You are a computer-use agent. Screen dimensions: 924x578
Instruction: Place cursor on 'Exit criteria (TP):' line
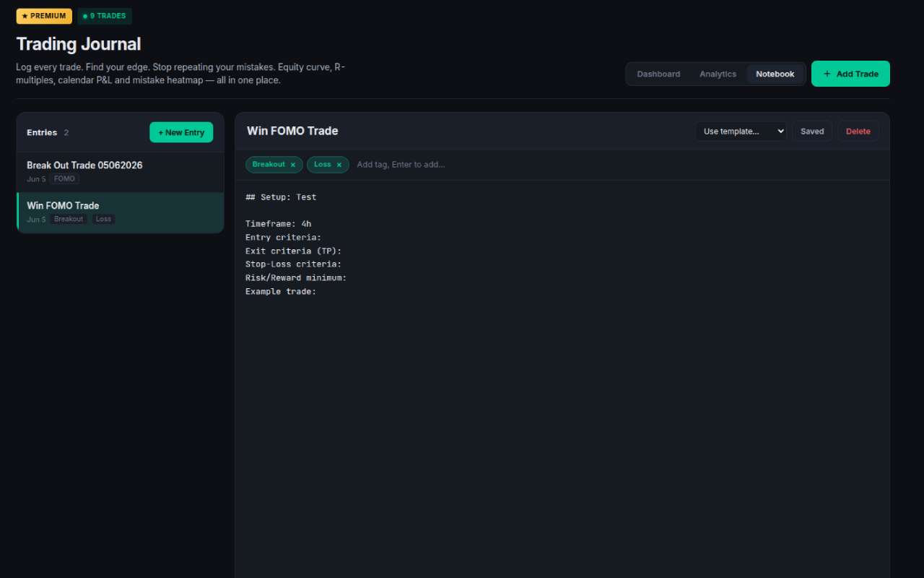point(294,251)
